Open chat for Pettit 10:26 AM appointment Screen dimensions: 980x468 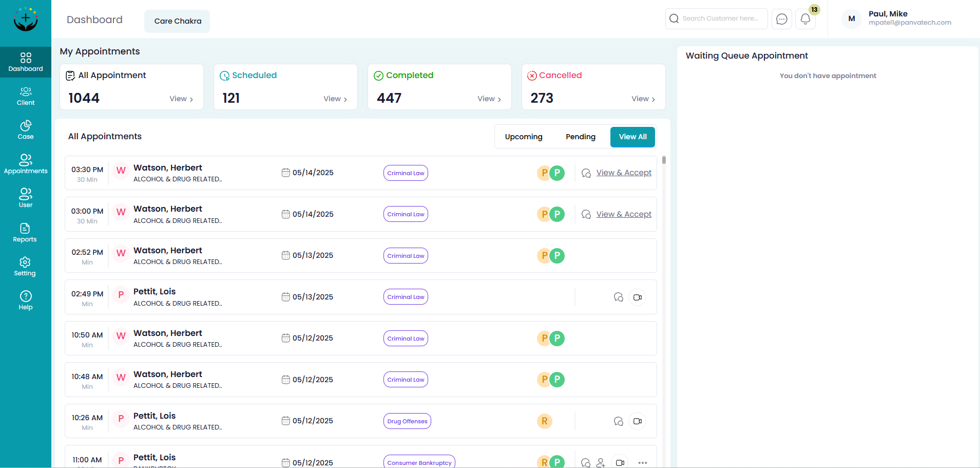click(618, 421)
